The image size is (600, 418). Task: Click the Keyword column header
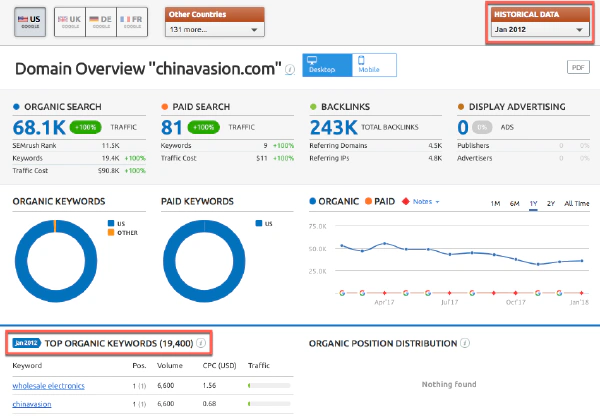[x=27, y=366]
